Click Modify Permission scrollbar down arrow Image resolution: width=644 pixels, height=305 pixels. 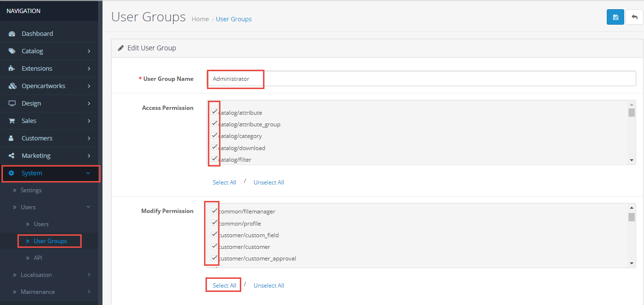pyautogui.click(x=631, y=263)
